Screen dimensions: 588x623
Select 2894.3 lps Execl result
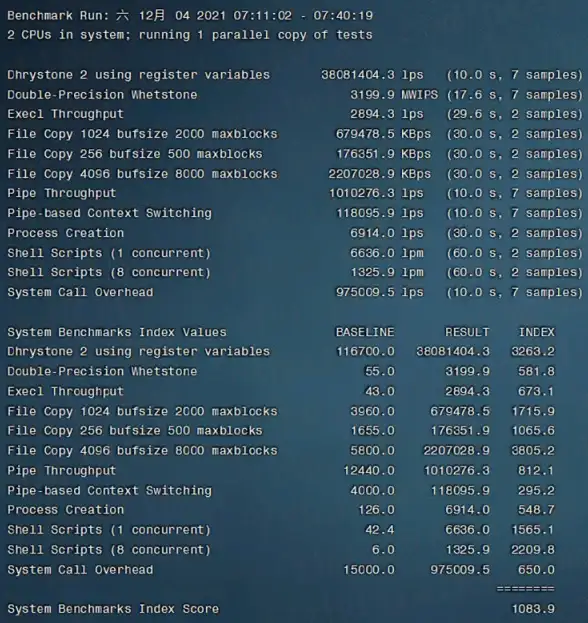point(387,114)
